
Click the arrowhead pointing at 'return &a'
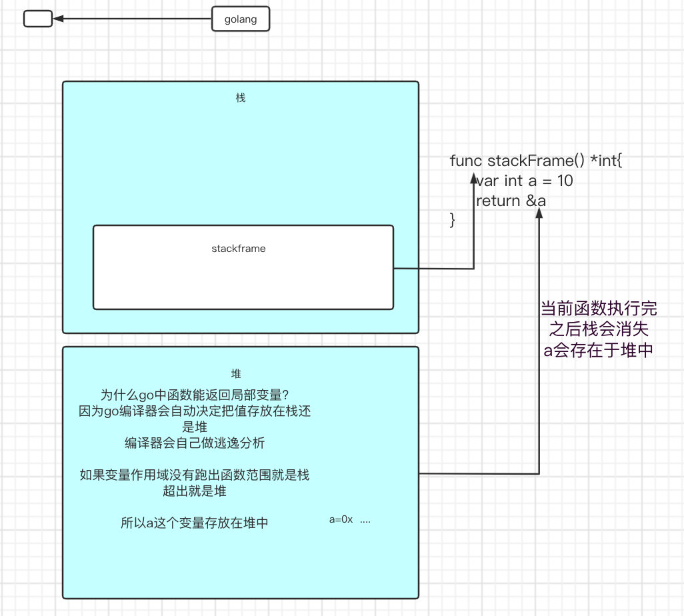coord(539,213)
